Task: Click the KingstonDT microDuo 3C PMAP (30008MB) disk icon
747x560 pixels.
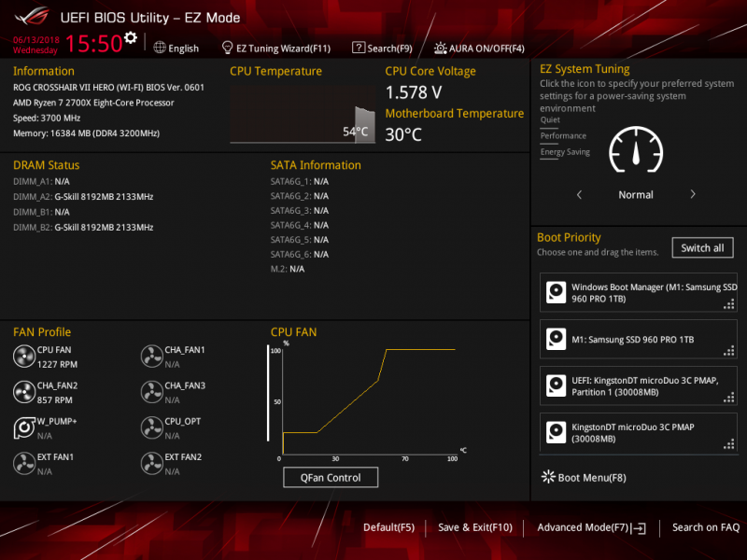Action: (x=556, y=432)
